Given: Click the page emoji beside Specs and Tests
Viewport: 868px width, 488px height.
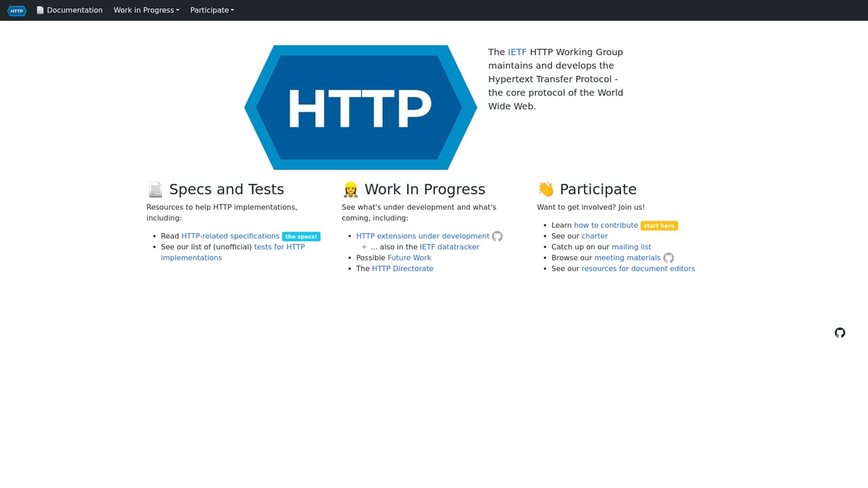Looking at the screenshot, I should coord(155,189).
